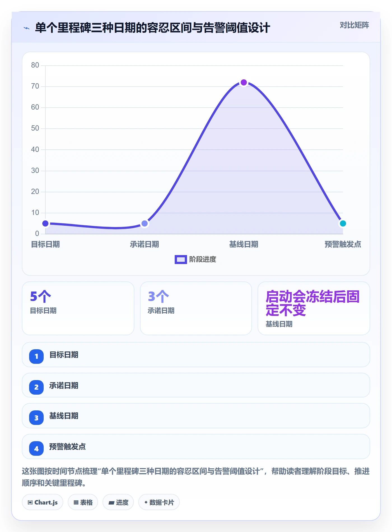Click the 基线日期 peak data point
The image size is (392, 532).
[x=244, y=82]
